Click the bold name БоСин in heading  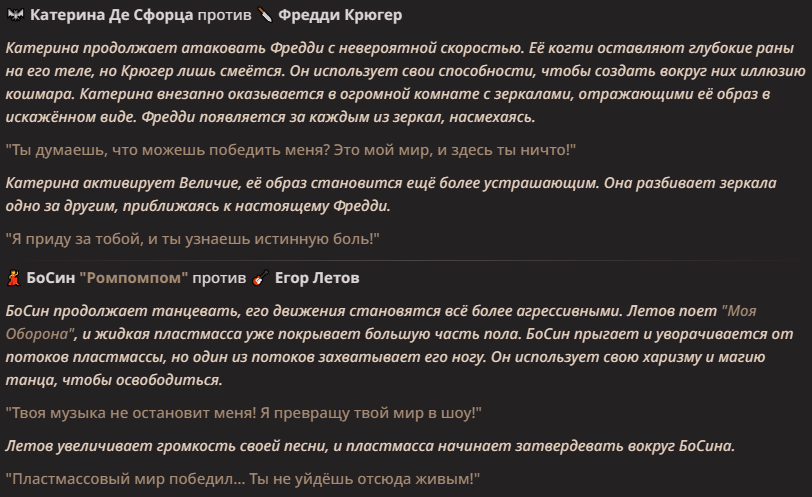coord(51,278)
